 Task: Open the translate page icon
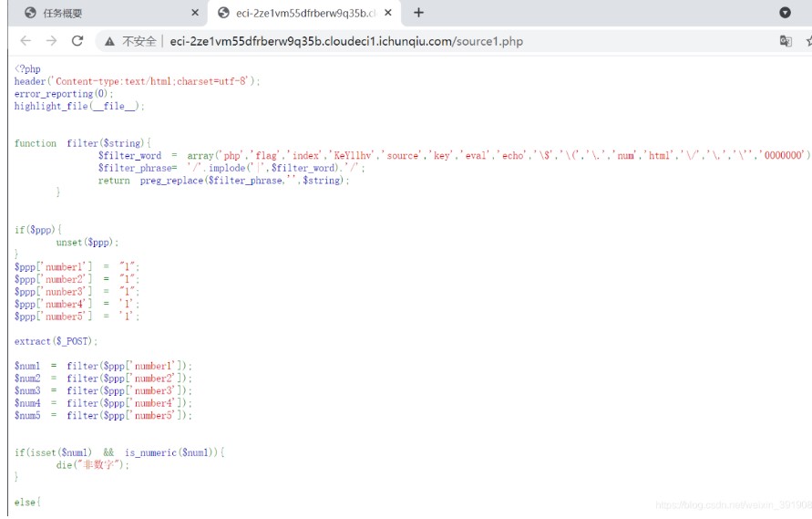786,41
